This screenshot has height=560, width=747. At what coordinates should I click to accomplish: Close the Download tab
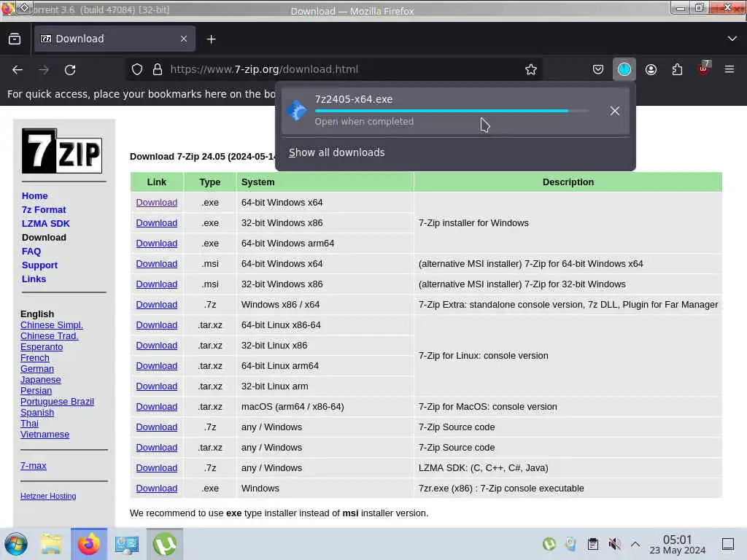(184, 39)
